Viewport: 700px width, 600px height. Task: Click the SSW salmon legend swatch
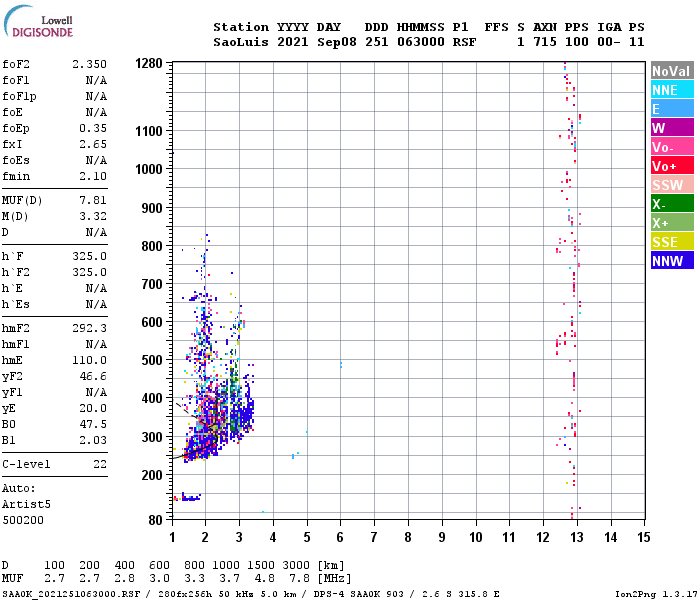click(x=672, y=184)
